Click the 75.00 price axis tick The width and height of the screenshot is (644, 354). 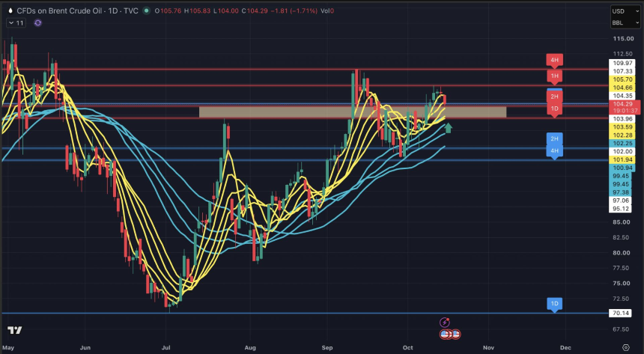[x=622, y=284]
